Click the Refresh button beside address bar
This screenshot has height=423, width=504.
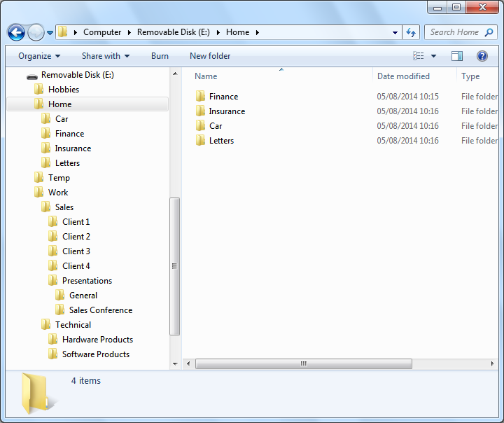pyautogui.click(x=411, y=32)
